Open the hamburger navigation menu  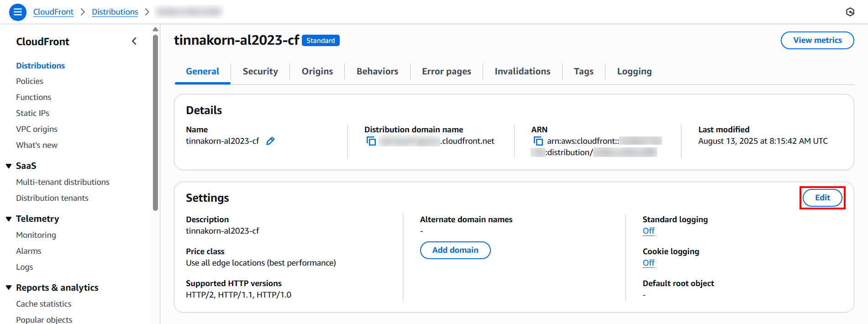coord(18,12)
